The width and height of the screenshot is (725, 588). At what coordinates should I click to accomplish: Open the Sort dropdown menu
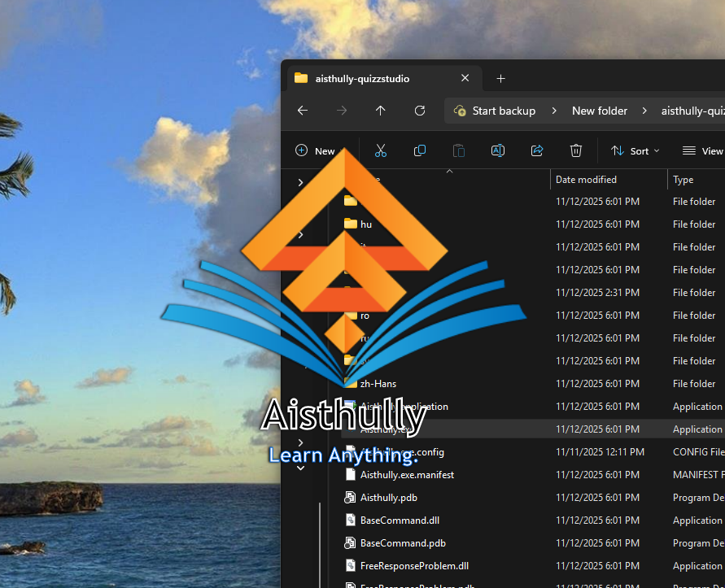tap(635, 150)
